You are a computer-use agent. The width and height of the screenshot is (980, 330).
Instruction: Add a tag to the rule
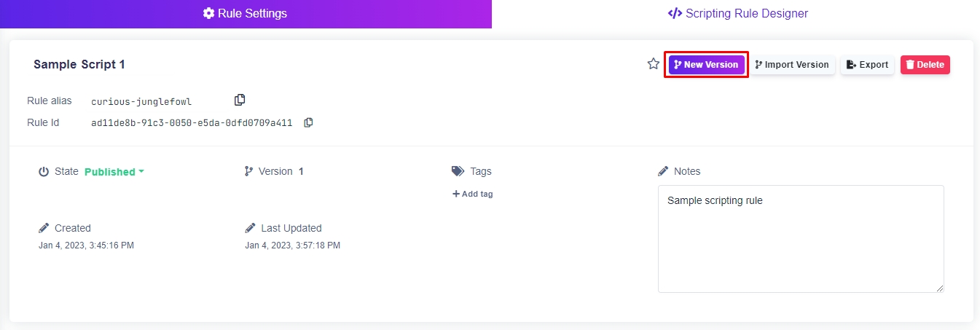pos(473,194)
